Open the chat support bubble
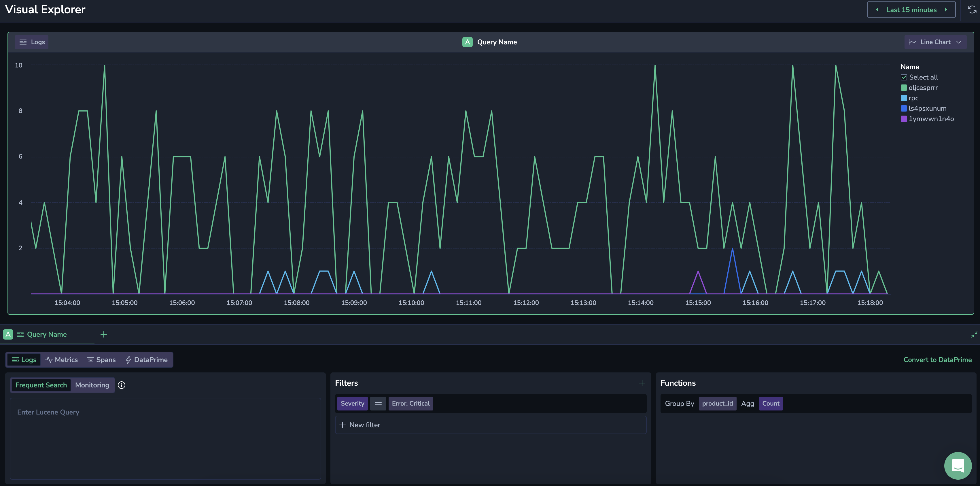The height and width of the screenshot is (486, 980). click(958, 466)
